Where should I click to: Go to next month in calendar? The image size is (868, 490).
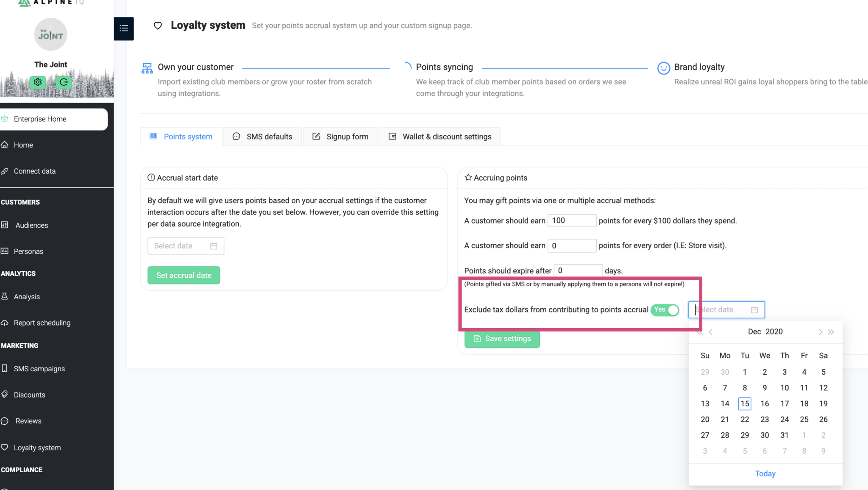(x=820, y=332)
